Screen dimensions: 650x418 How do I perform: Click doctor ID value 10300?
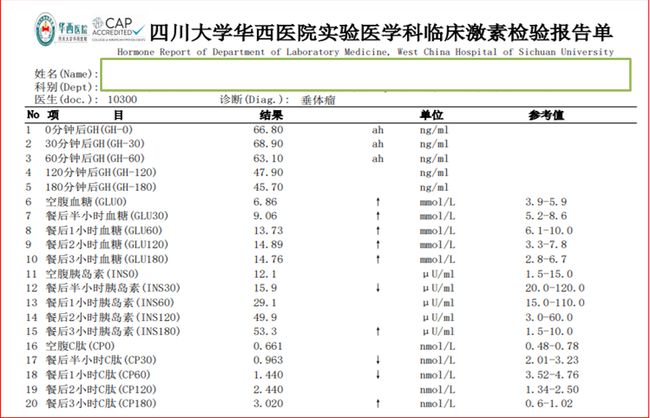[122, 101]
